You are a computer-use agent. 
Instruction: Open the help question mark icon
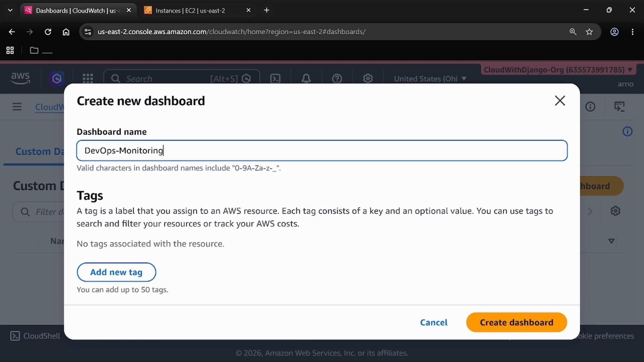[x=337, y=78]
